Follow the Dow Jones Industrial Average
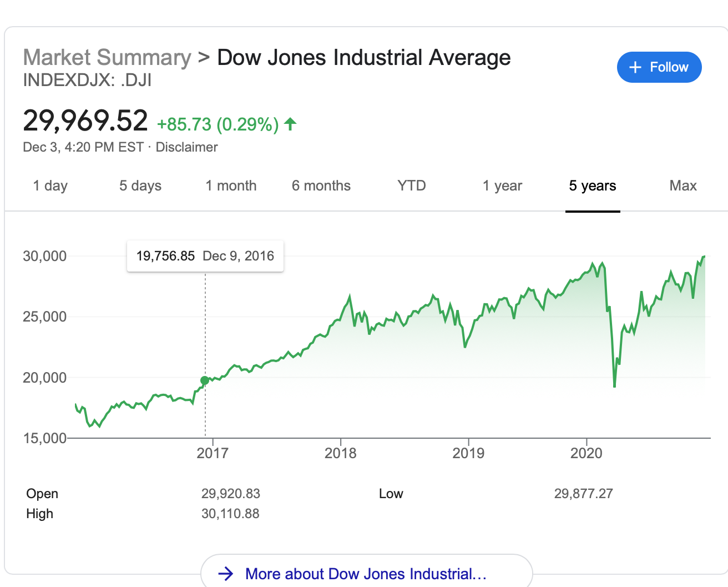Image resolution: width=728 pixels, height=587 pixels. tap(659, 67)
